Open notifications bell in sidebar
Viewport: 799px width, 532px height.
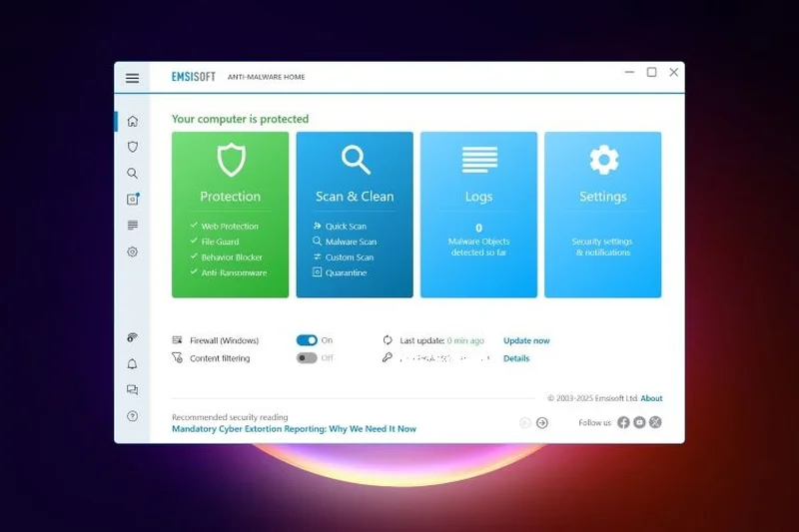coord(133,363)
